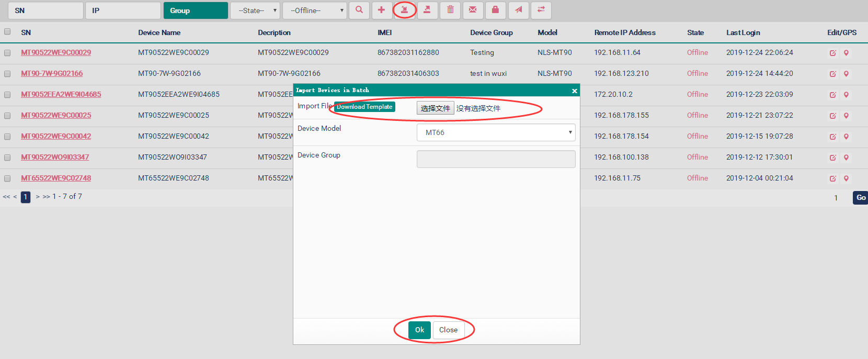Click the lock icon in the toolbar
868x359 pixels.
[495, 10]
